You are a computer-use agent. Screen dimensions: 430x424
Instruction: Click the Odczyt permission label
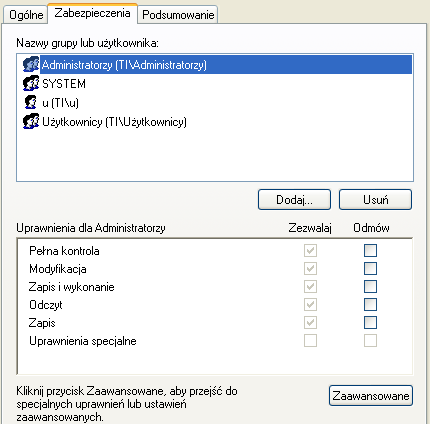[46, 305]
